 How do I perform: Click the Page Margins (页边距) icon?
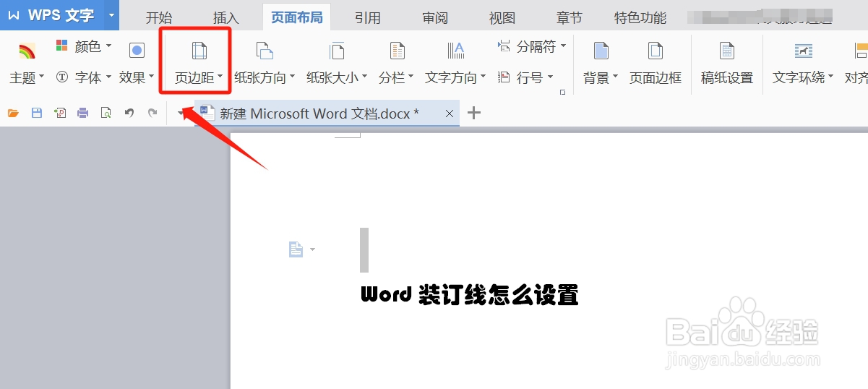coord(199,51)
